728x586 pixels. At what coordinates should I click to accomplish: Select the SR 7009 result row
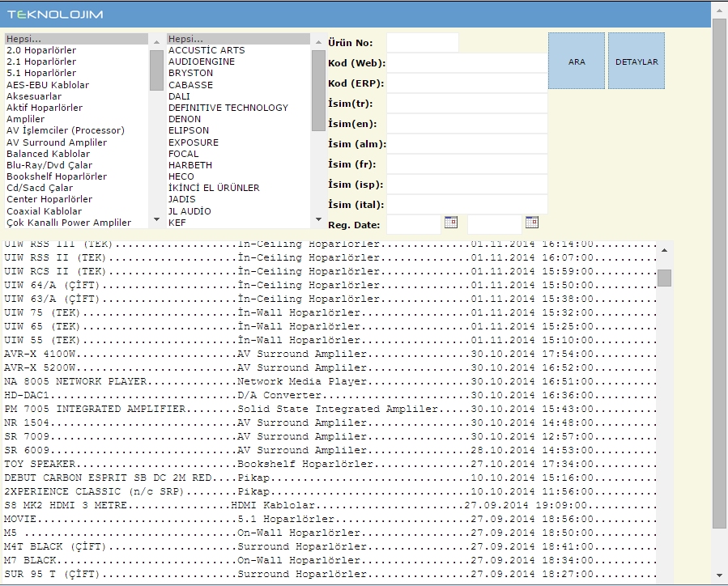pyautogui.click(x=330, y=436)
